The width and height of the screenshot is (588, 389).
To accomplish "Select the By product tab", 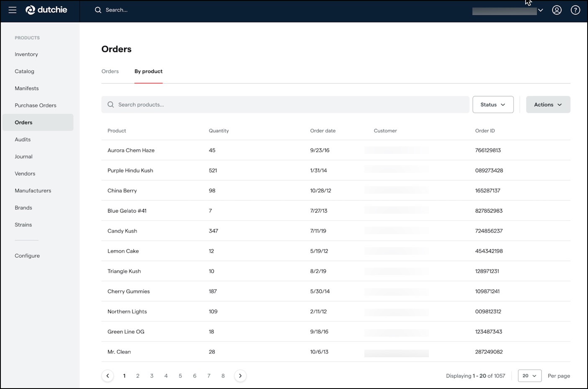I will point(148,72).
